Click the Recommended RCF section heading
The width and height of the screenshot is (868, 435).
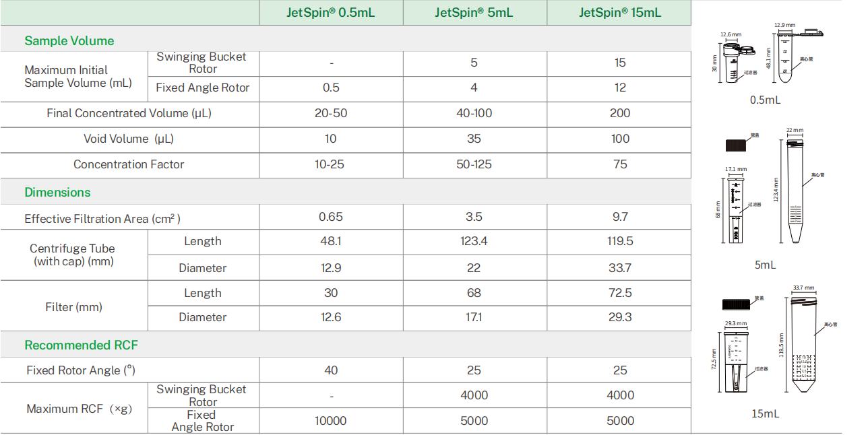(81, 345)
